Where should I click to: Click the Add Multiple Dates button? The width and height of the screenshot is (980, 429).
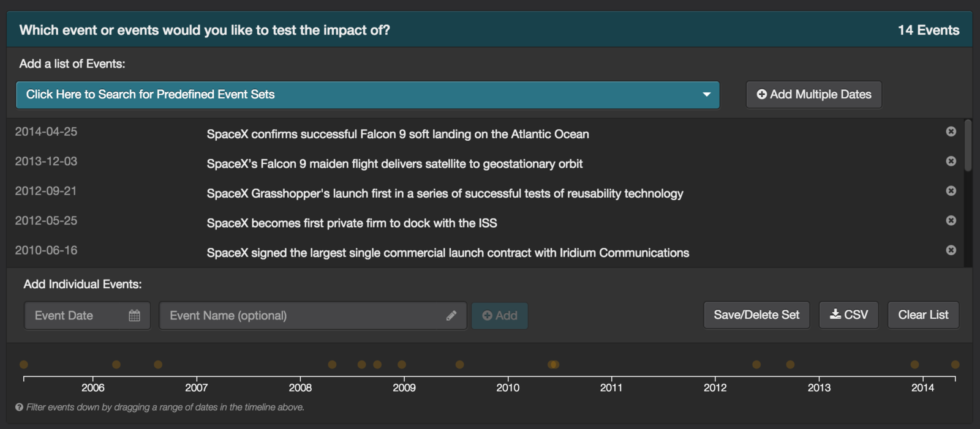[813, 95]
